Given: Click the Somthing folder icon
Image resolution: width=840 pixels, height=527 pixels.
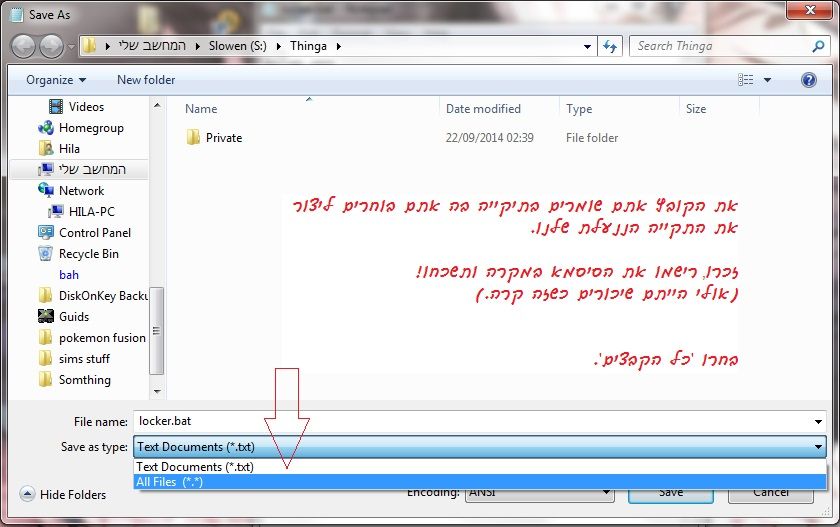Looking at the screenshot, I should point(46,379).
